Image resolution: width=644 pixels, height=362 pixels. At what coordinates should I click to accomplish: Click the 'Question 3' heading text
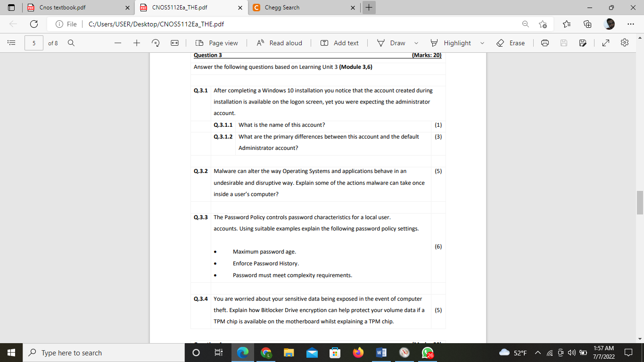coord(207,55)
